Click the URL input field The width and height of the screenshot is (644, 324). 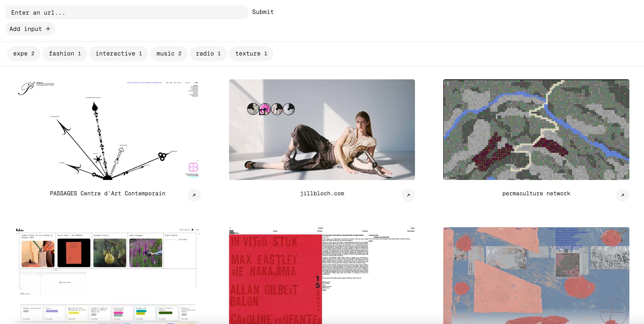point(126,13)
